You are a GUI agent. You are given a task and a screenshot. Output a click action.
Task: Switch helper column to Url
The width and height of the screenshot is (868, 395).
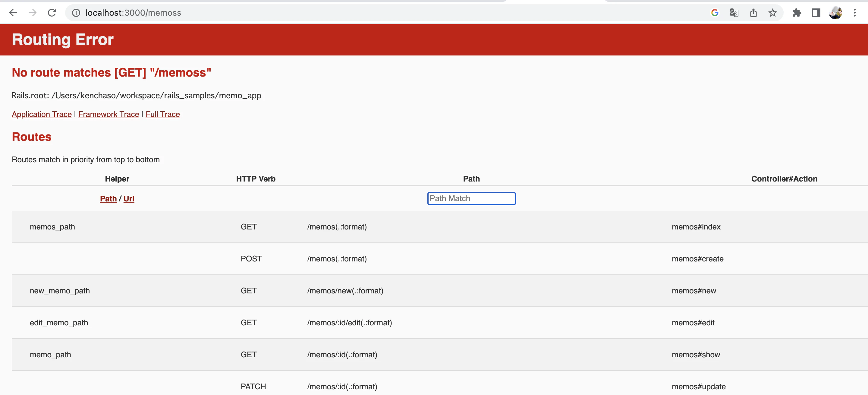point(129,198)
